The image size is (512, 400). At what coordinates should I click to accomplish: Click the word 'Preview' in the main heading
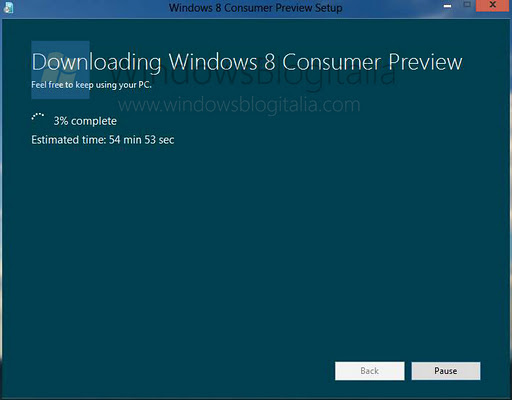[426, 62]
